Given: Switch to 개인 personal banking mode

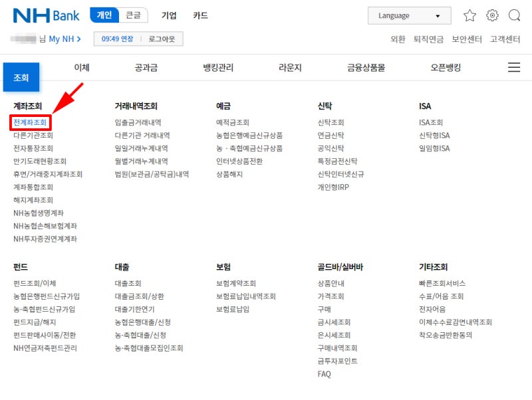Looking at the screenshot, I should [x=104, y=15].
